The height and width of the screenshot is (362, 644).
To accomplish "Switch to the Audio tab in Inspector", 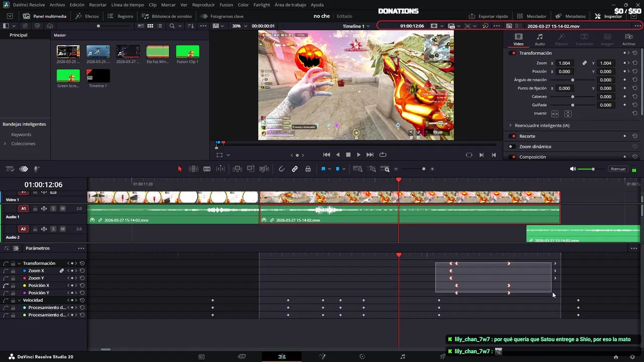I will coord(540,40).
